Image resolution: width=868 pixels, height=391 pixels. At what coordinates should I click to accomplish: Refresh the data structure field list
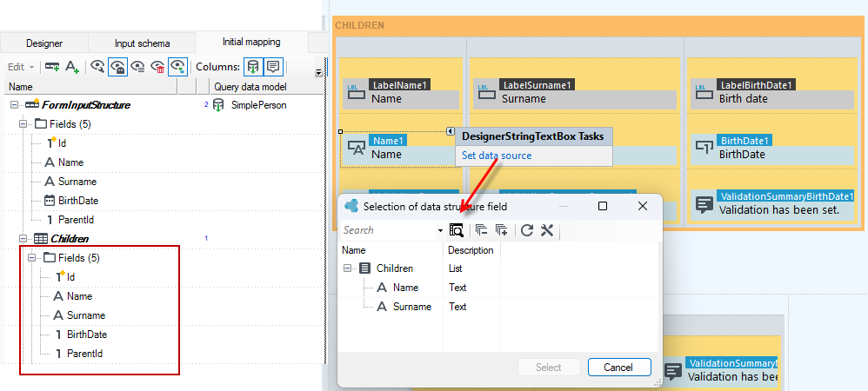[x=527, y=230]
